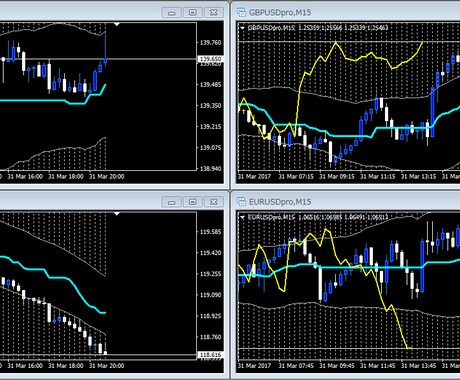This screenshot has width=460, height=380.
Task: Click the 31 Mar 07:15 time label
Action: coord(296,176)
